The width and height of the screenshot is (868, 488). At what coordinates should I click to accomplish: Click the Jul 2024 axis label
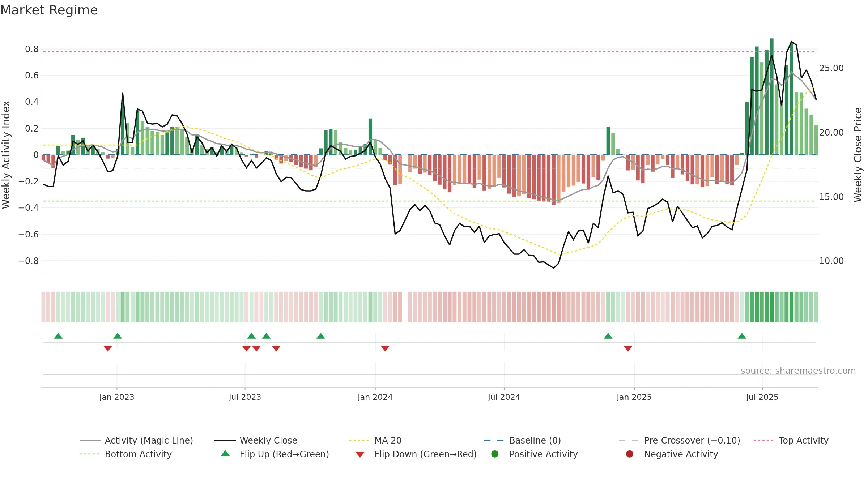[x=504, y=397]
